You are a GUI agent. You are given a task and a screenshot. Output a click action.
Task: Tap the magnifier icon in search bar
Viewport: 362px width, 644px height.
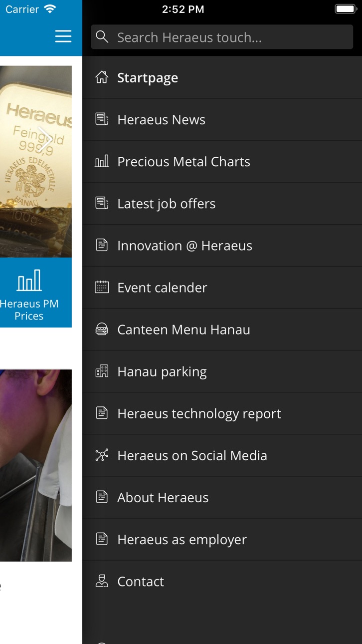(x=102, y=36)
